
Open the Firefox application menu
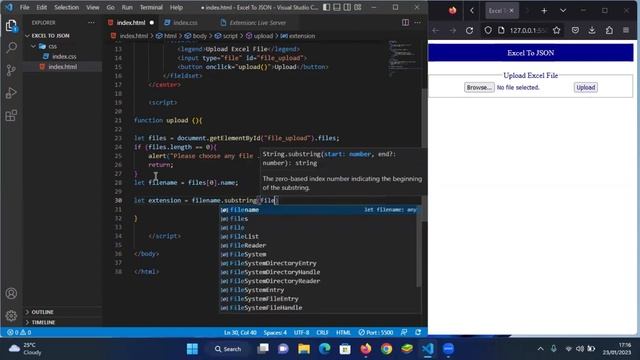point(626,30)
